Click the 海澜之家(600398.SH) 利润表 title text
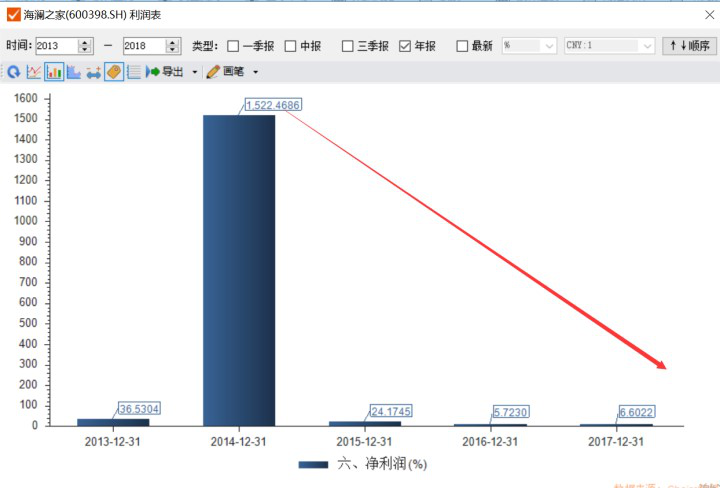Image resolution: width=720 pixels, height=488 pixels. click(x=92, y=15)
